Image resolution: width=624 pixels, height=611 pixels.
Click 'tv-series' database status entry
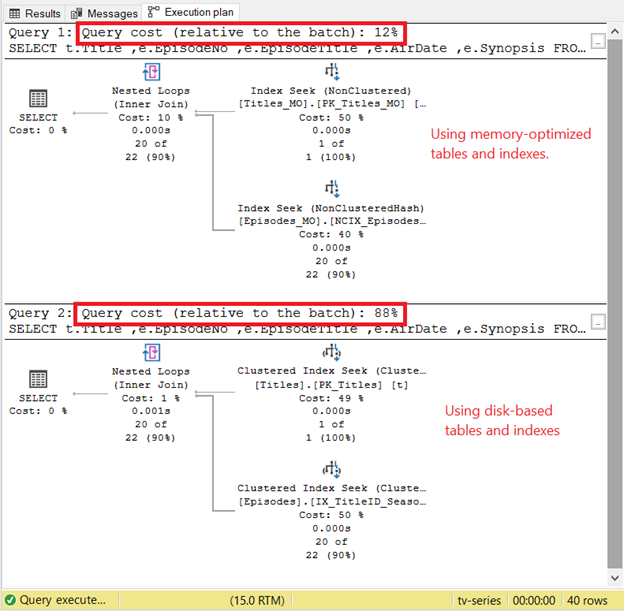(479, 600)
